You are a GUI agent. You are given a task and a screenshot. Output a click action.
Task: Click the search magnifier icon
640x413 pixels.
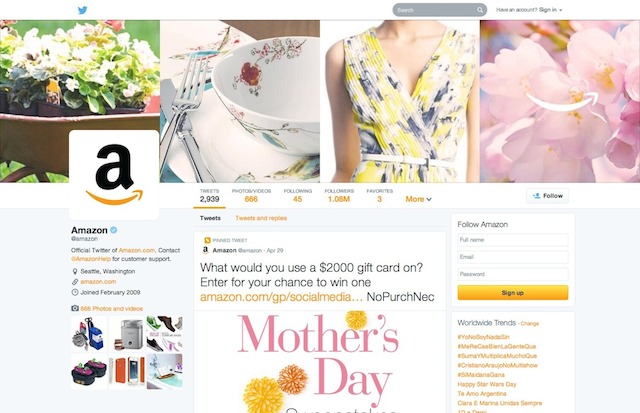480,10
